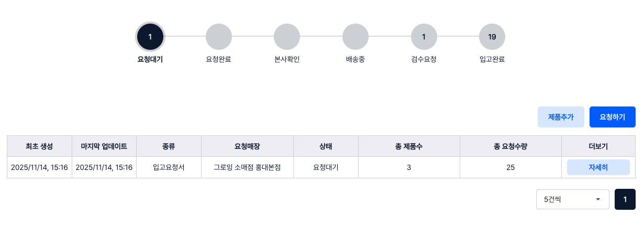Image resolution: width=644 pixels, height=225 pixels.
Task: Click the 제품추가 button
Action: (x=561, y=117)
